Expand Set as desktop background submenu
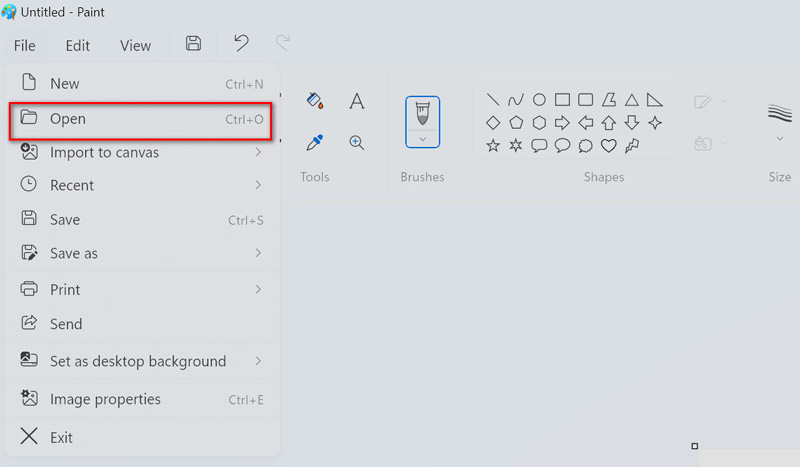Image resolution: width=800 pixels, height=467 pixels. (x=142, y=361)
